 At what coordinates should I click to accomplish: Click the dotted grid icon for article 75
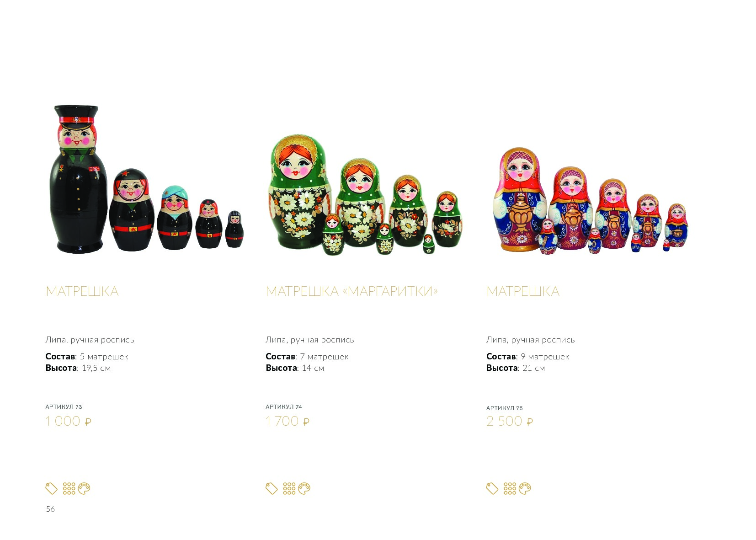tap(510, 488)
